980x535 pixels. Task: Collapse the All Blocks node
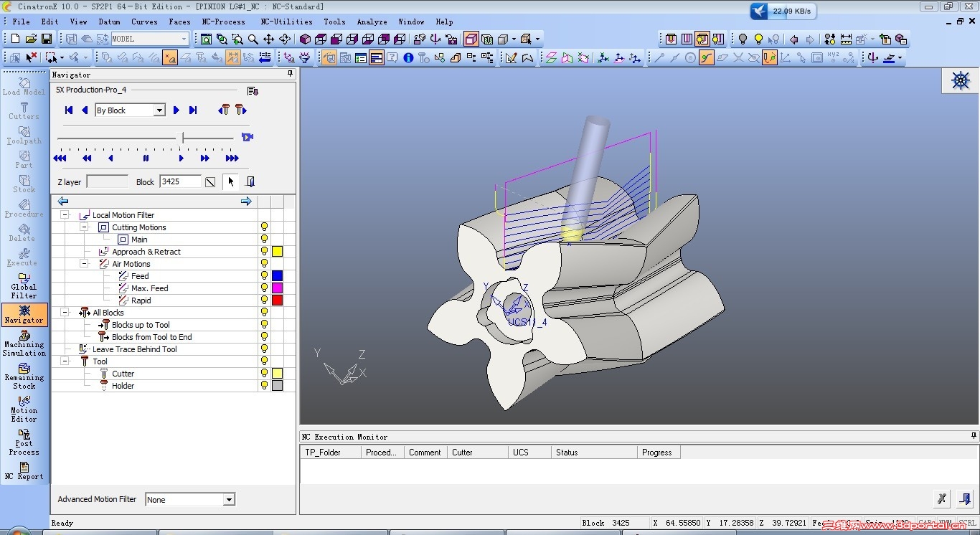pyautogui.click(x=65, y=313)
